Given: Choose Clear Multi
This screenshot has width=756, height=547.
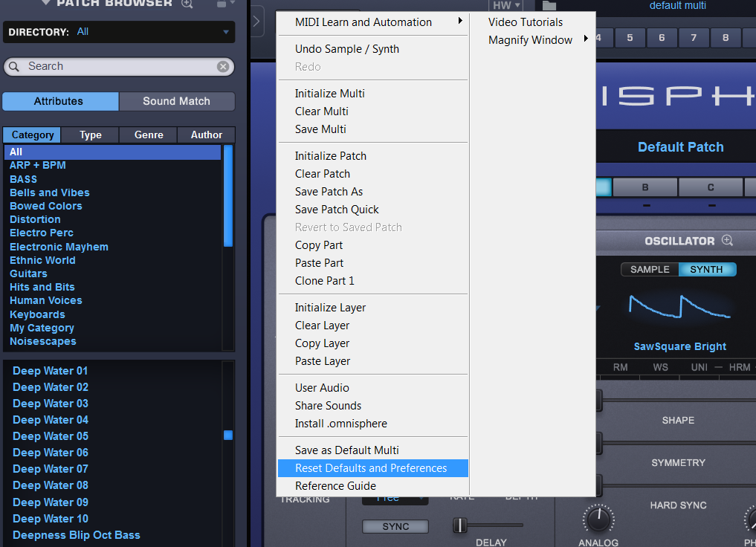Looking at the screenshot, I should 373,111.
